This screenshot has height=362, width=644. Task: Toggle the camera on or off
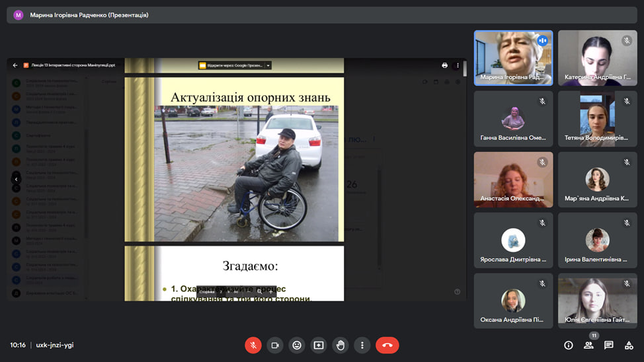click(x=275, y=345)
